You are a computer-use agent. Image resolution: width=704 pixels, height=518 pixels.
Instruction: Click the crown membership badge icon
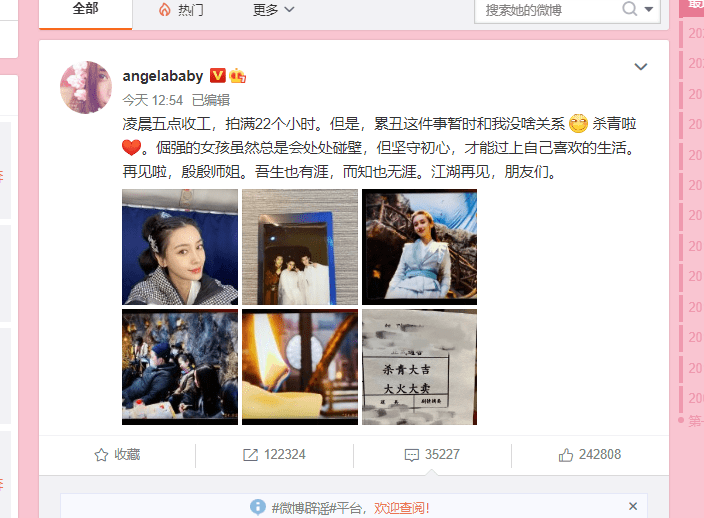click(x=237, y=75)
